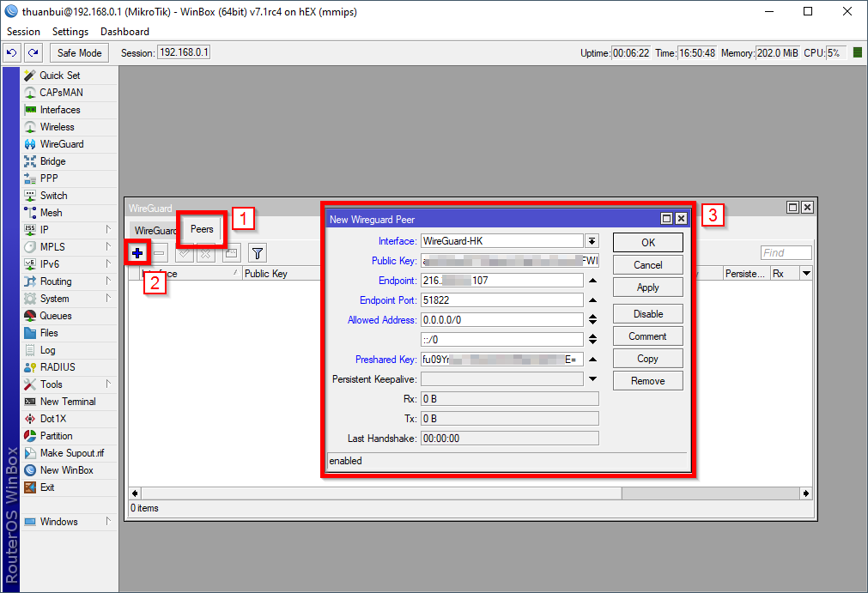The height and width of the screenshot is (593, 868).
Task: Toggle the Safe Mode button
Action: 79,52
